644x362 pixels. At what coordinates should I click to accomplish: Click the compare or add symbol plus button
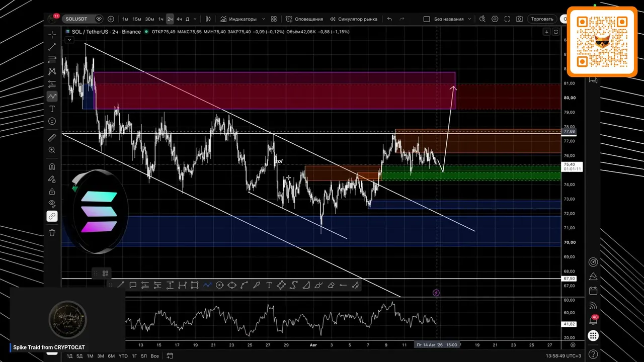[111, 19]
